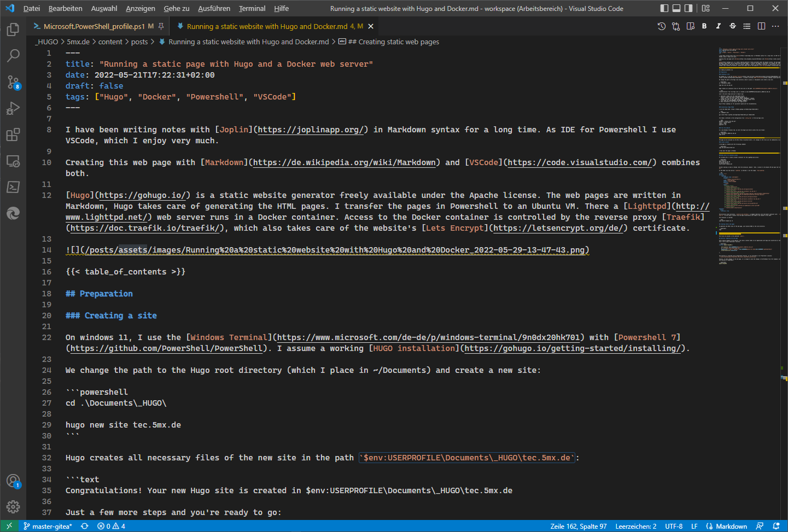Open the PowerShell terminal icon in activity bar
This screenshot has height=532, width=788.
(13, 187)
